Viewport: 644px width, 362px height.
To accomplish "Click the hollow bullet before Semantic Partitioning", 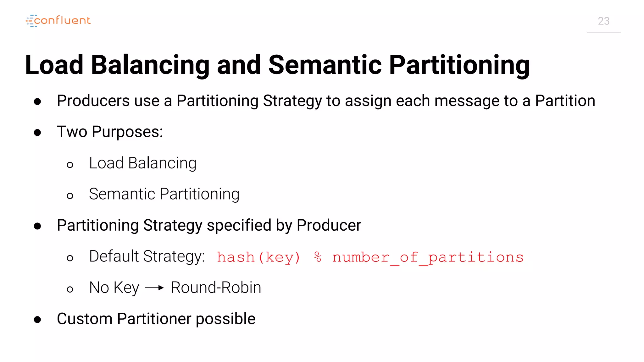I will [x=70, y=196].
